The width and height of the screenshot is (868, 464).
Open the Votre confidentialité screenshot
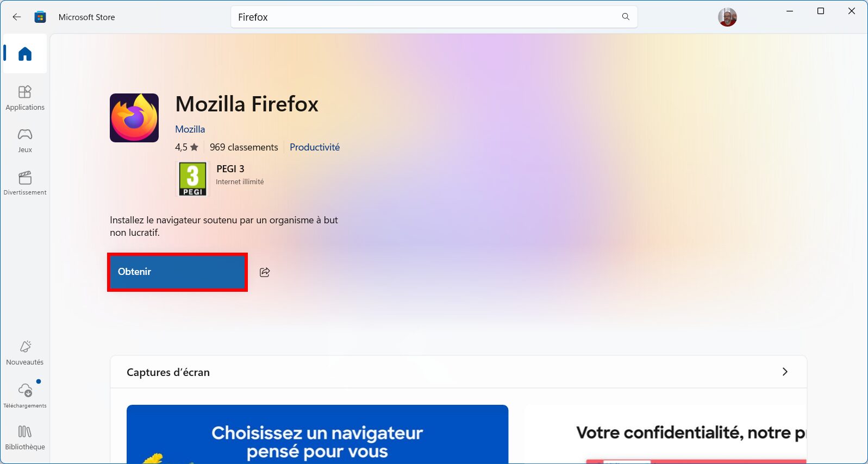665,434
